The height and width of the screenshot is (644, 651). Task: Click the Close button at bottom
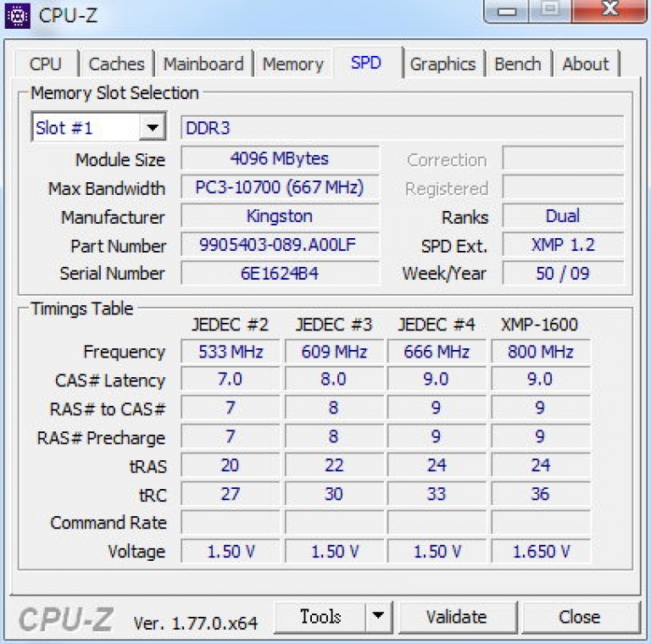pyautogui.click(x=580, y=617)
